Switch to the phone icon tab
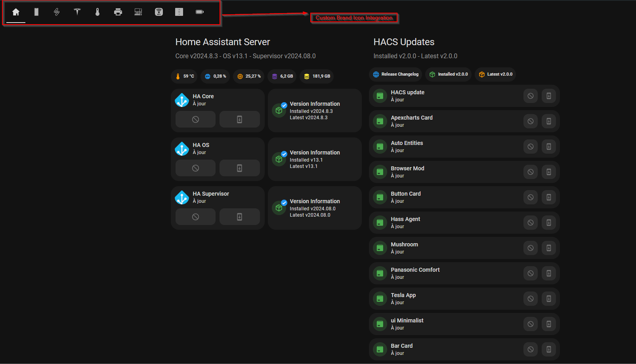 (36, 12)
